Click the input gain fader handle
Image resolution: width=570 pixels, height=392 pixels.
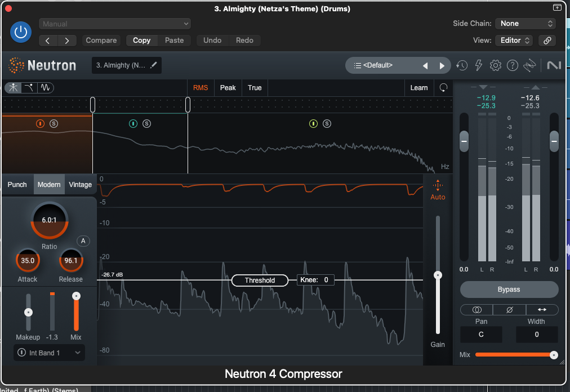click(x=464, y=141)
